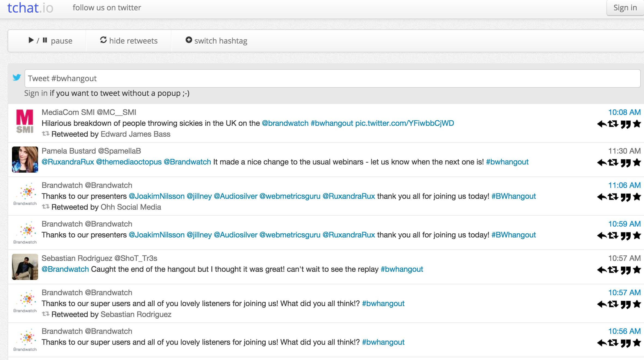Viewport: 644px width, 360px height.
Task: Open pic.twitter.com/YFiwbbCjWD link
Action: click(404, 123)
